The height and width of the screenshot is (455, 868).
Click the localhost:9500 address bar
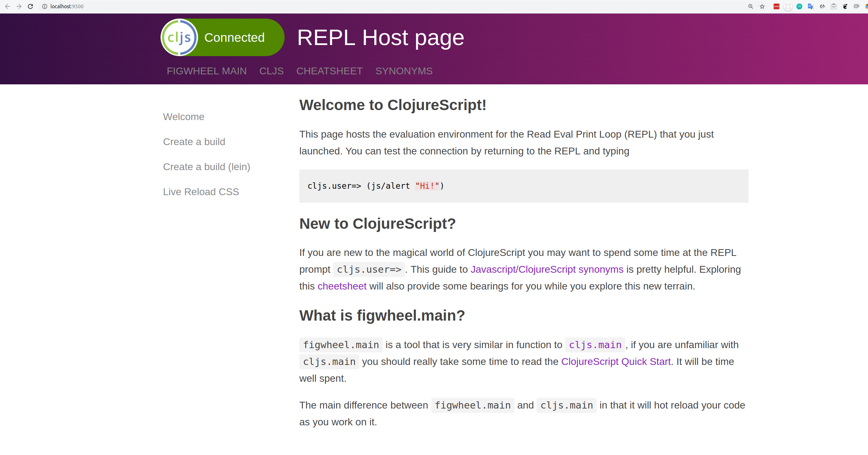(66, 6)
